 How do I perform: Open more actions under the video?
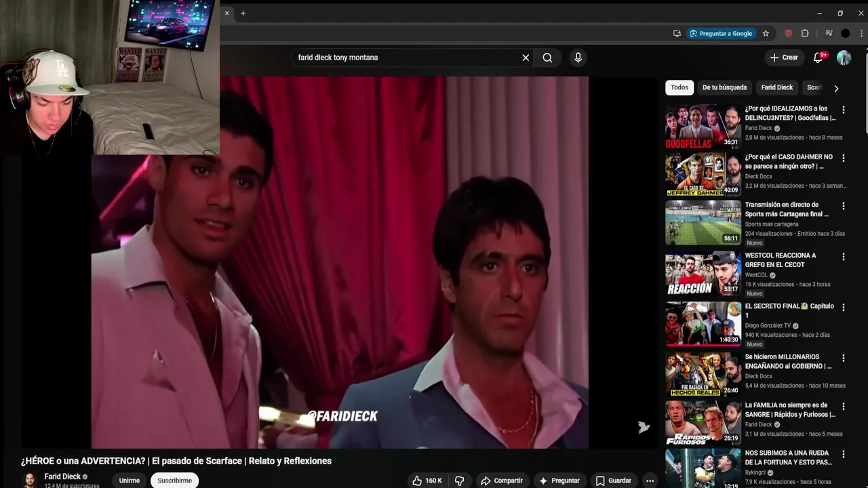pos(650,481)
